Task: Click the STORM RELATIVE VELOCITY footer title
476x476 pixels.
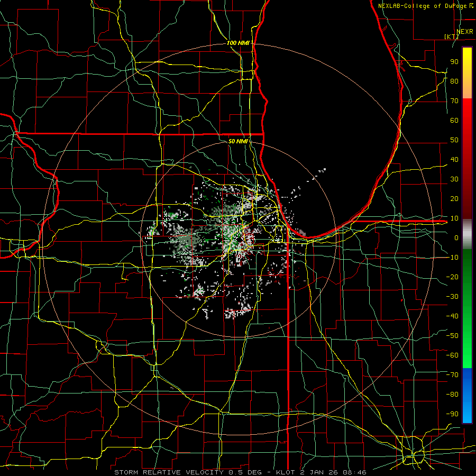Action: (x=169, y=472)
